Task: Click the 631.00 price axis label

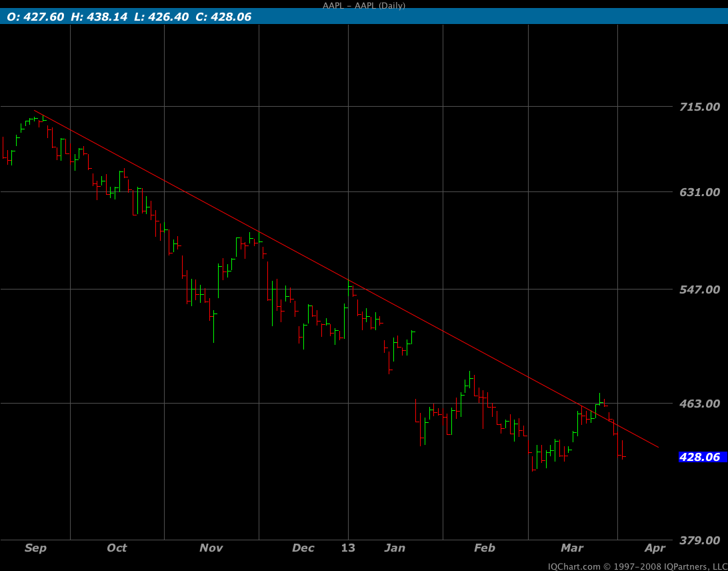Action: 700,192
